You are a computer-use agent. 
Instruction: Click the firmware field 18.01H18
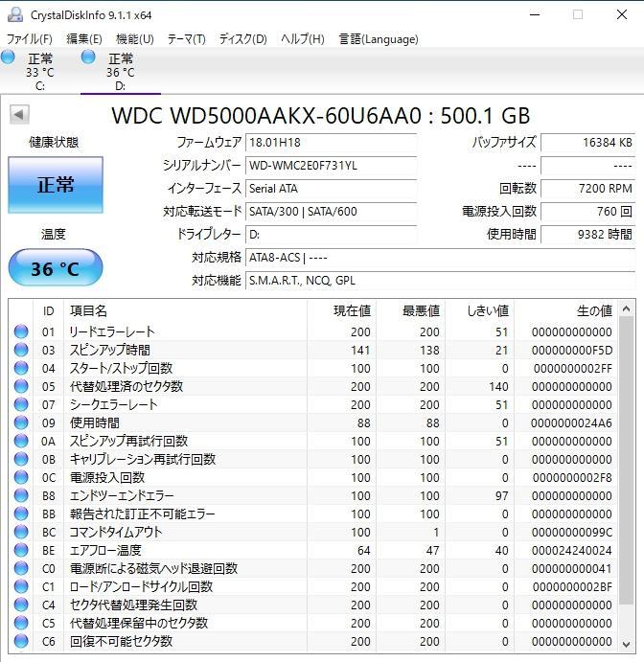click(x=331, y=143)
